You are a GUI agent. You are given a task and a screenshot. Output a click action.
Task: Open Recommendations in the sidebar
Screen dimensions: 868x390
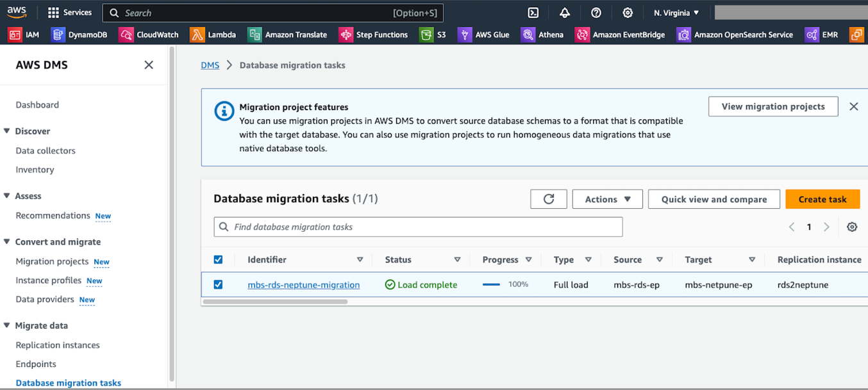pyautogui.click(x=53, y=215)
